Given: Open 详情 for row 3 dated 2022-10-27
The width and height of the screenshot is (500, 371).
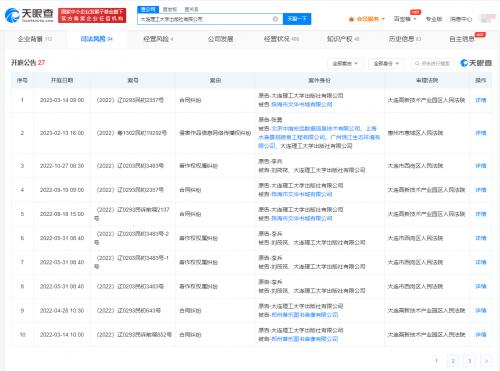Looking at the screenshot, I should coord(480,166).
